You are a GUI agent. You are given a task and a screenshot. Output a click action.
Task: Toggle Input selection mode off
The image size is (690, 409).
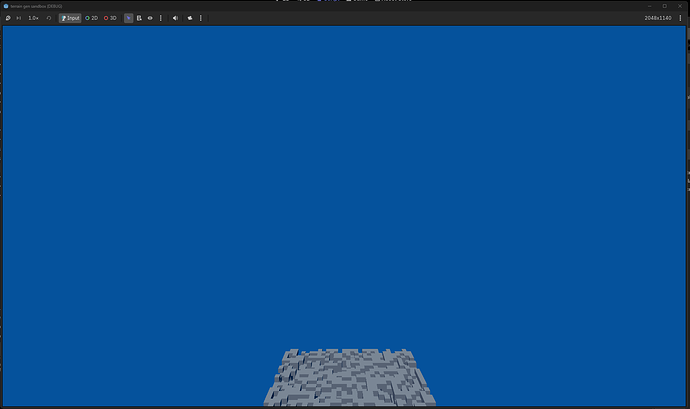(70, 18)
